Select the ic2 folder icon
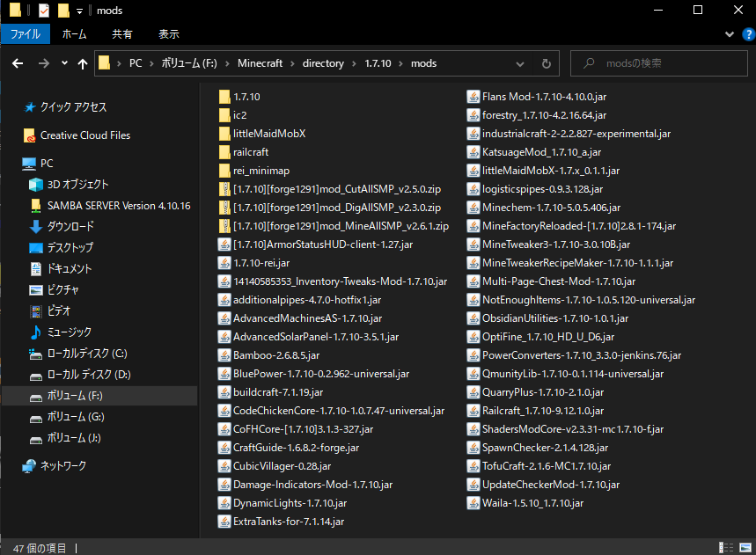 click(224, 115)
